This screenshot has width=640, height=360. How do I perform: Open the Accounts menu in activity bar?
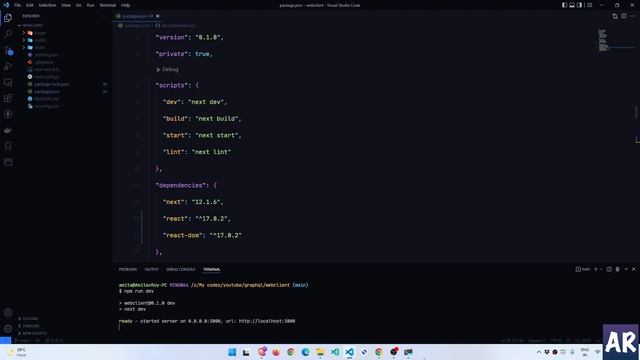coord(8,313)
